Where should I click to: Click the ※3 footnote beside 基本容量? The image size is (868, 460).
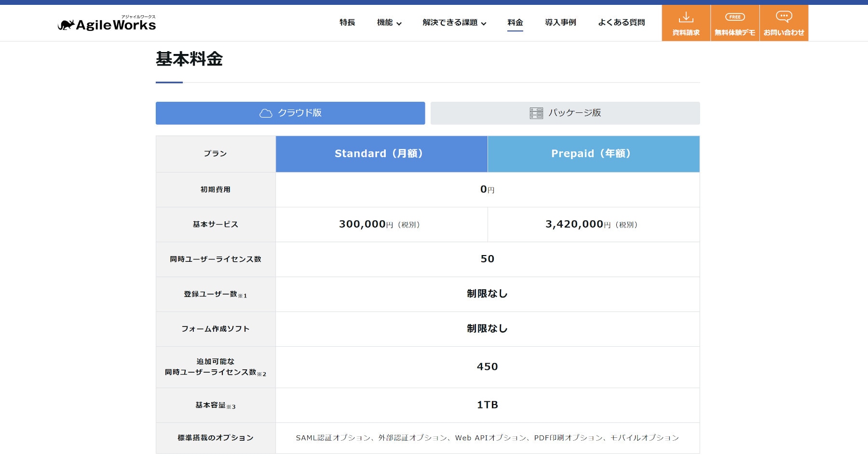[x=231, y=406]
